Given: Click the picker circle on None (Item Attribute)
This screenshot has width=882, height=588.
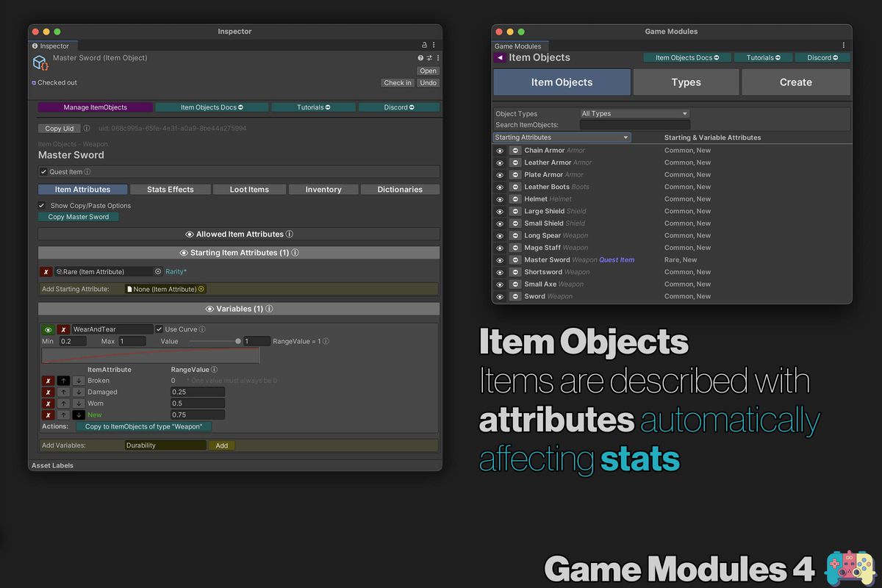Looking at the screenshot, I should [x=201, y=290].
